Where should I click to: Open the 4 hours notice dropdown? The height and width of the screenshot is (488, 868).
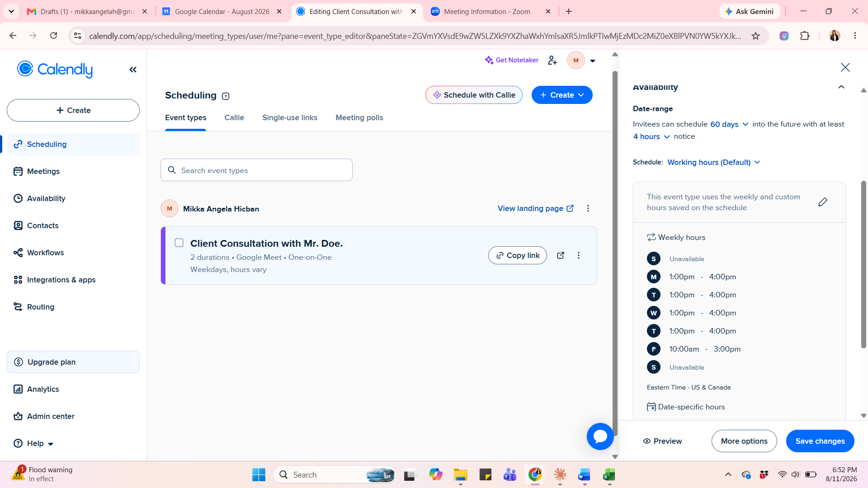tap(651, 136)
